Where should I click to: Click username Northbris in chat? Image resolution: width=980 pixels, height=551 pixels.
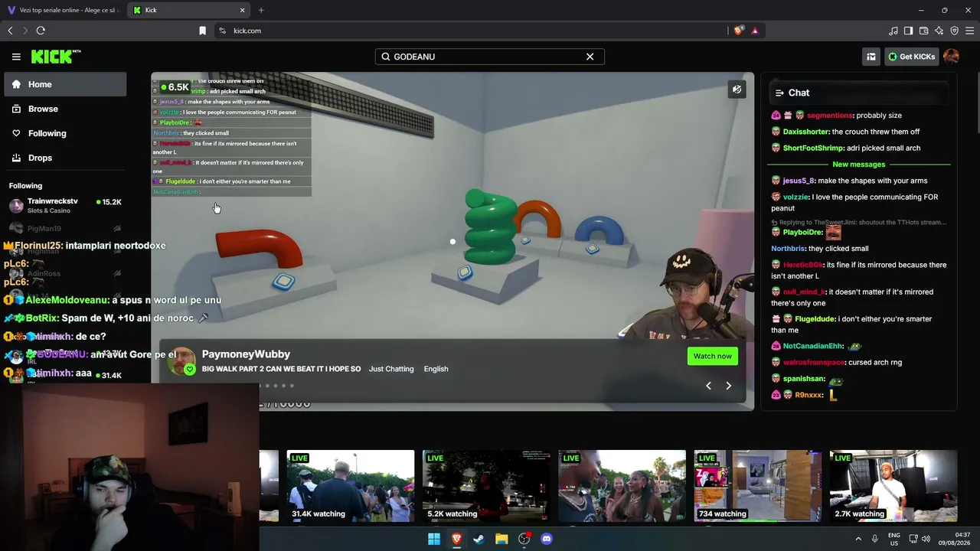tap(788, 249)
